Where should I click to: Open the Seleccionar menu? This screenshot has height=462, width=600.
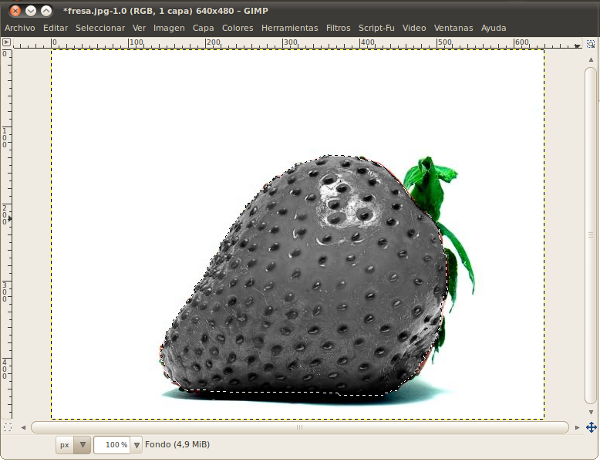[100, 28]
